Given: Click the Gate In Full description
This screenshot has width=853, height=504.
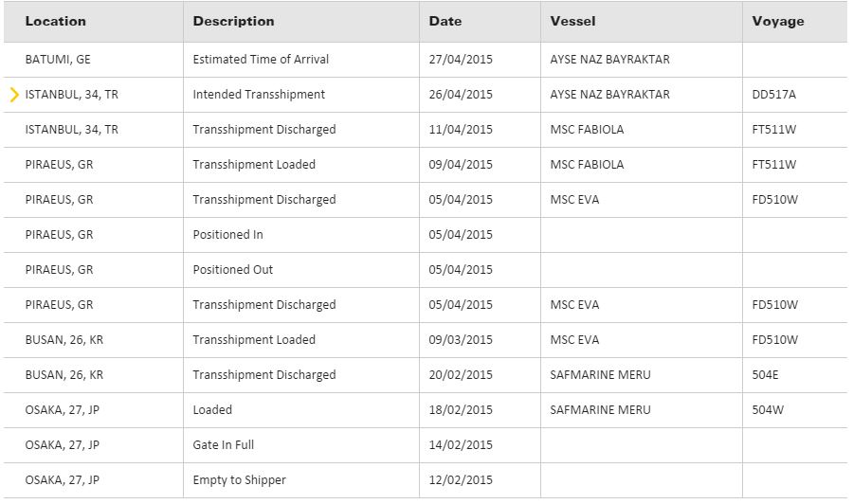Looking at the screenshot, I should [x=224, y=445].
